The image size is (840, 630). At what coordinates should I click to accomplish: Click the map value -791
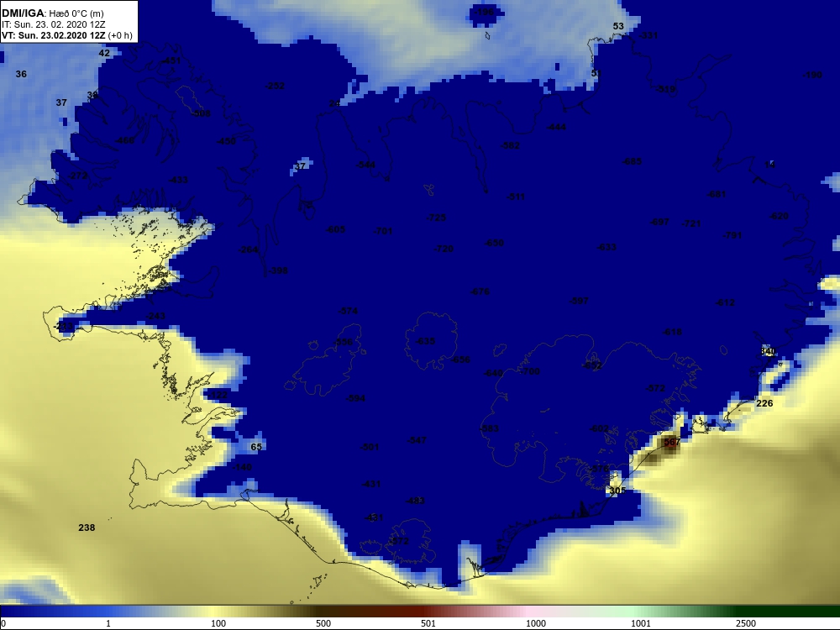coord(732,234)
